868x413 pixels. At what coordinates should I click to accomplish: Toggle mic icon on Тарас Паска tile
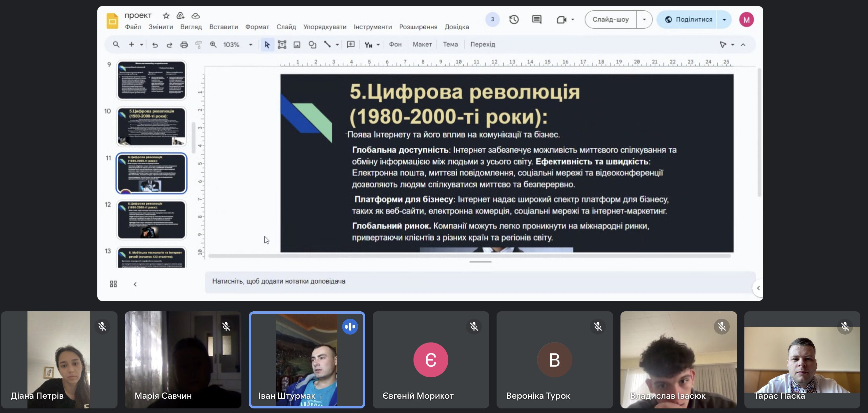point(844,326)
